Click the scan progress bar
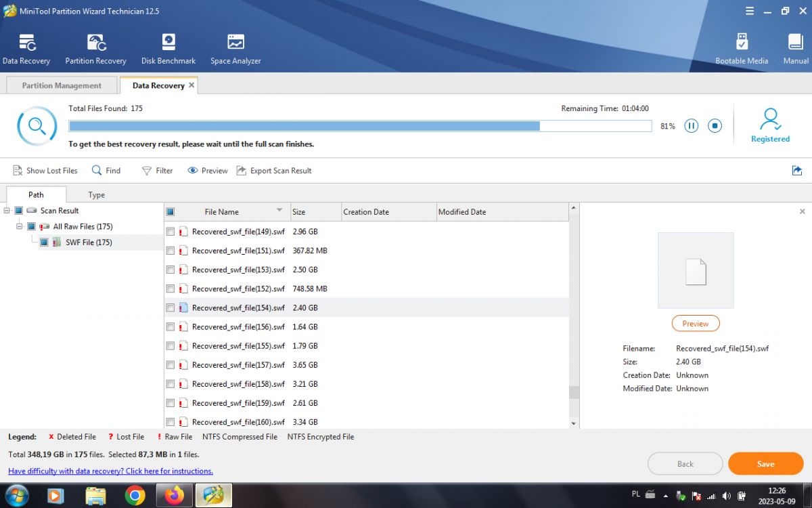812x508 pixels. [x=360, y=126]
